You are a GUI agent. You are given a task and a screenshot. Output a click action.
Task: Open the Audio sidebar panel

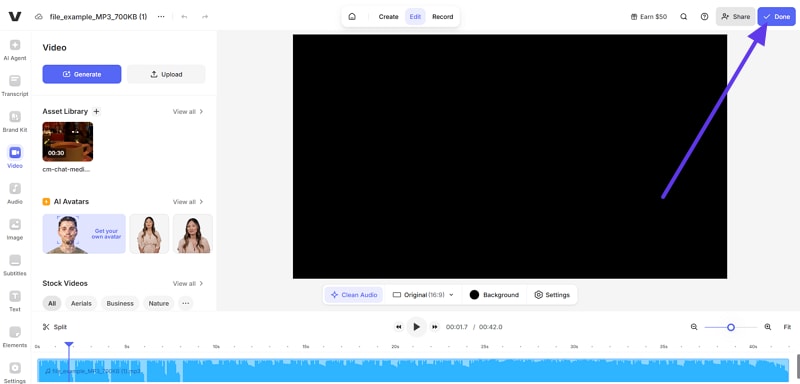point(15,193)
